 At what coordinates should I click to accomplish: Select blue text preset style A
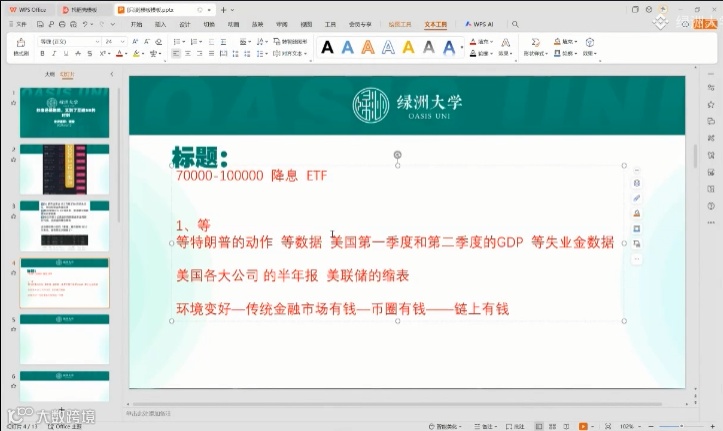click(348, 47)
